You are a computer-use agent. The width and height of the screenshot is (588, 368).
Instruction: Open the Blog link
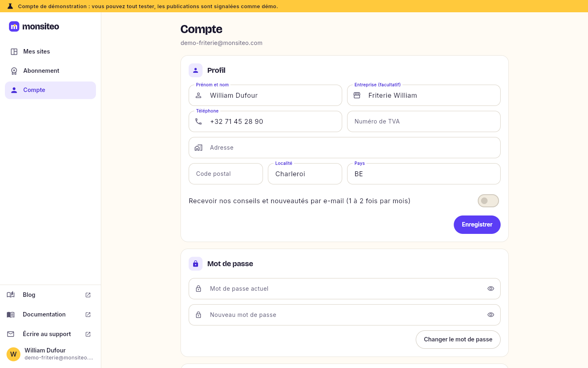(50, 295)
